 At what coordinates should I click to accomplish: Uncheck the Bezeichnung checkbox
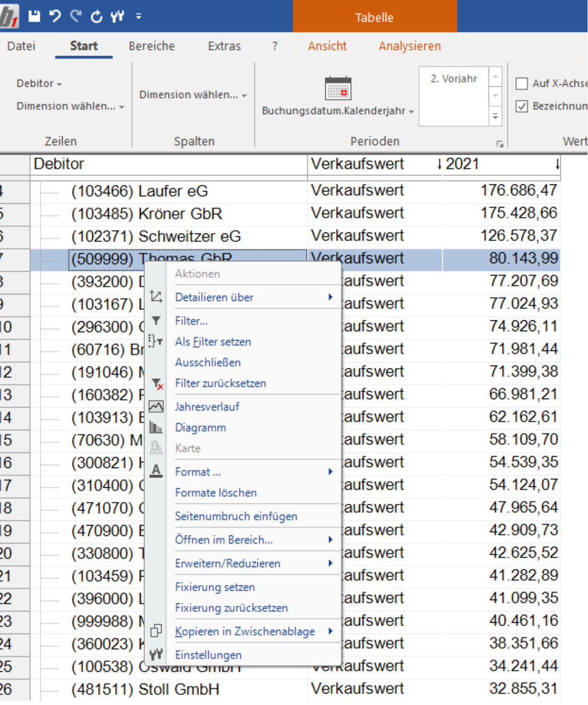tap(522, 106)
